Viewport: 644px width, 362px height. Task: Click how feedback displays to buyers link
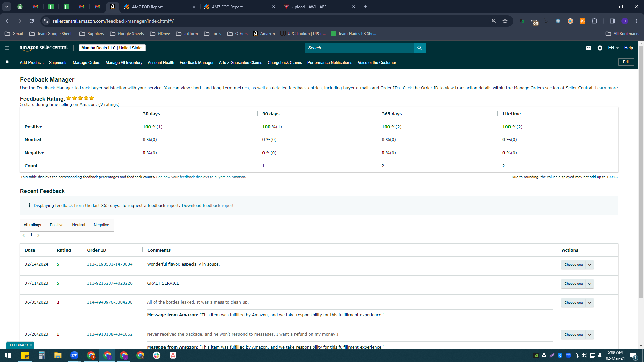pos(201,177)
